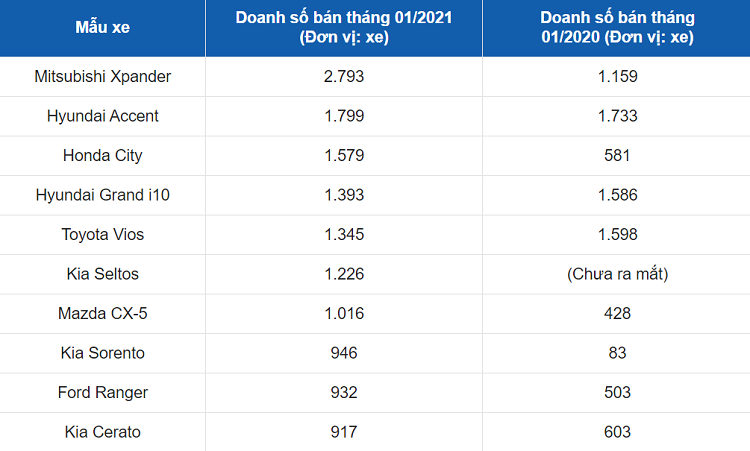Click the "Mẫu xe" column header
750x451 pixels.
(x=102, y=28)
